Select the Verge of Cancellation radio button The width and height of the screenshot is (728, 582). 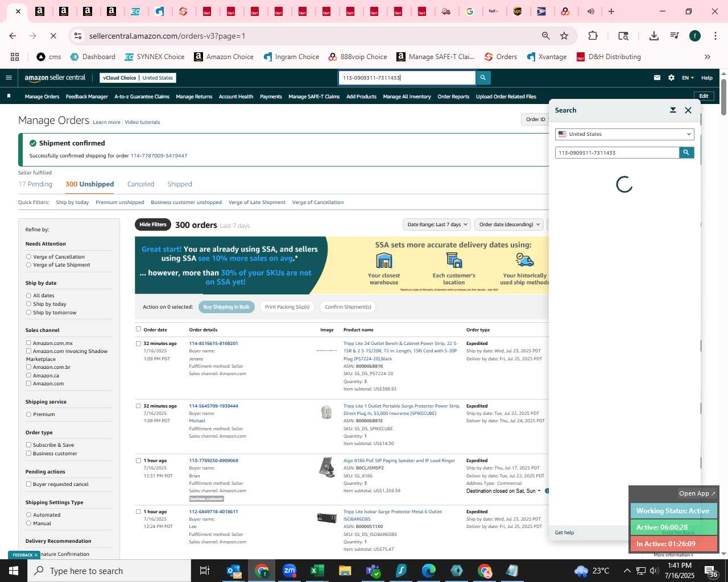pos(28,257)
